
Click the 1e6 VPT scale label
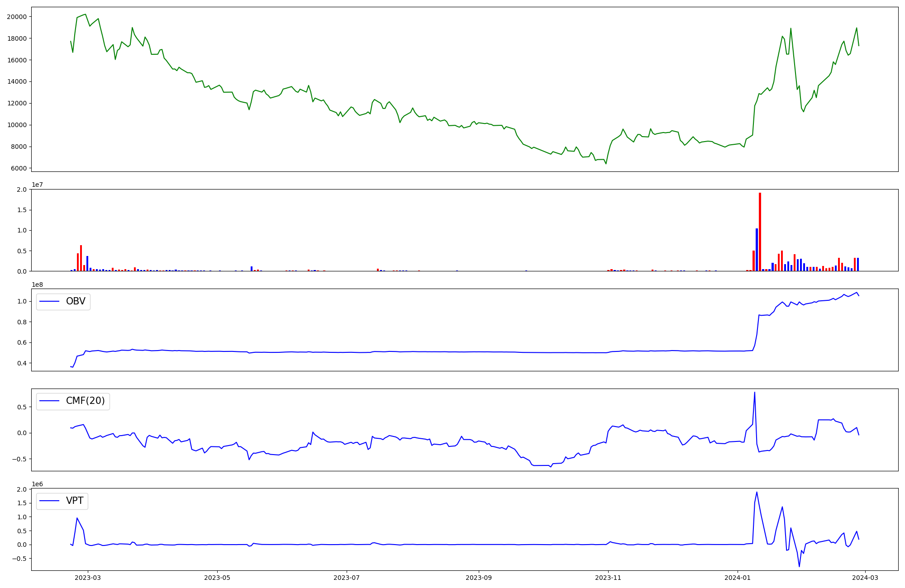[x=37, y=484]
